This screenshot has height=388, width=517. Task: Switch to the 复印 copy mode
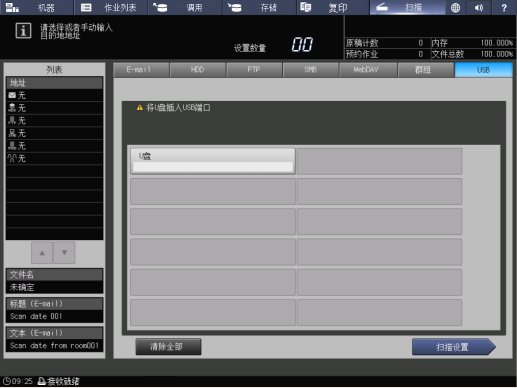(x=333, y=7)
